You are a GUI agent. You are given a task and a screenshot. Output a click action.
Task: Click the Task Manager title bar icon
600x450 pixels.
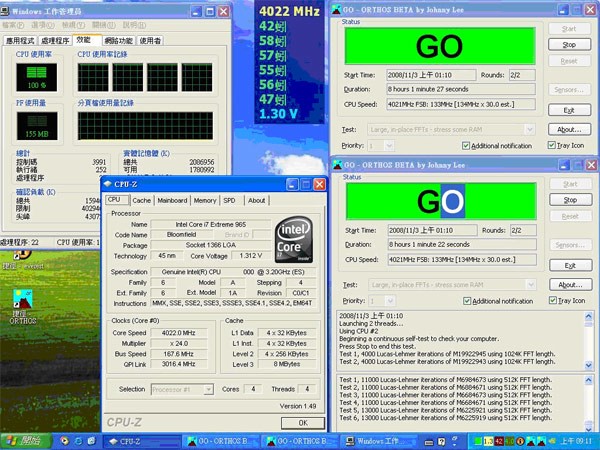coord(5,11)
